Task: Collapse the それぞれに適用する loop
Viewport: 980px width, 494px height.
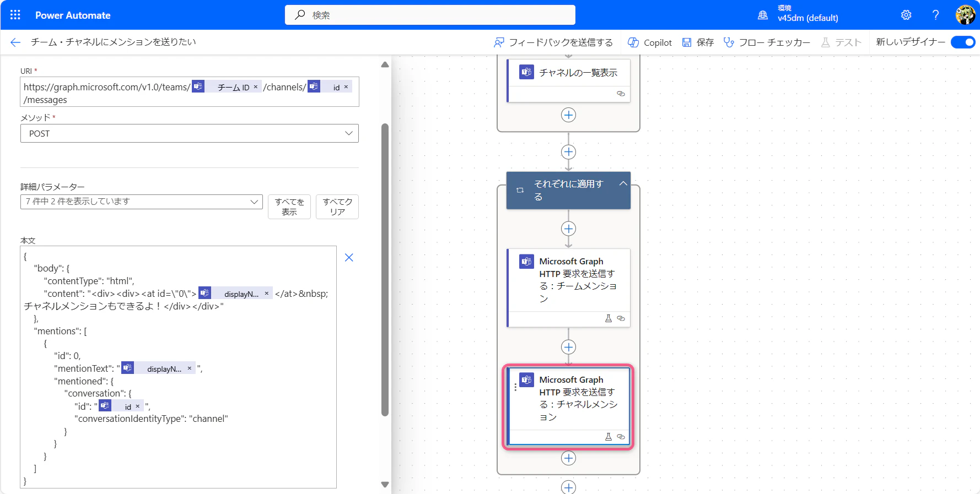Action: (623, 183)
